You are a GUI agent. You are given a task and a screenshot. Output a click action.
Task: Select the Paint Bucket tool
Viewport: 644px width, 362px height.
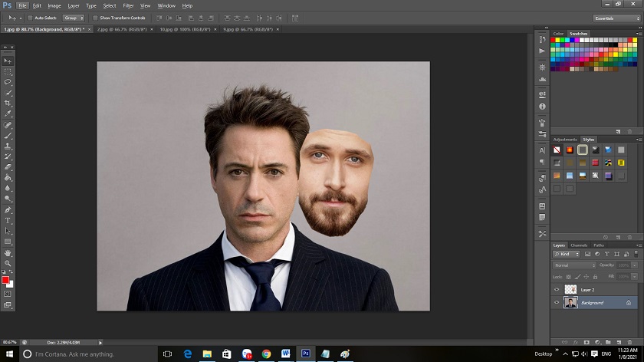pyautogui.click(x=8, y=177)
